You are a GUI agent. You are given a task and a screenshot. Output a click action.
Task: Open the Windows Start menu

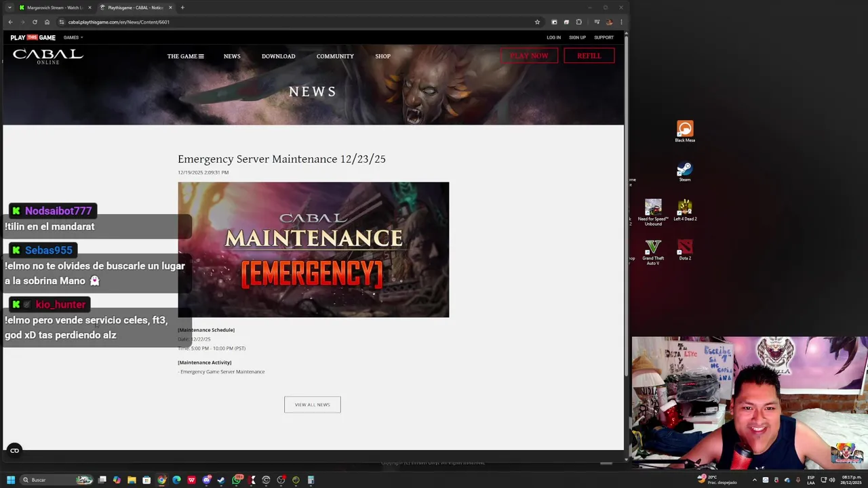click(x=11, y=480)
